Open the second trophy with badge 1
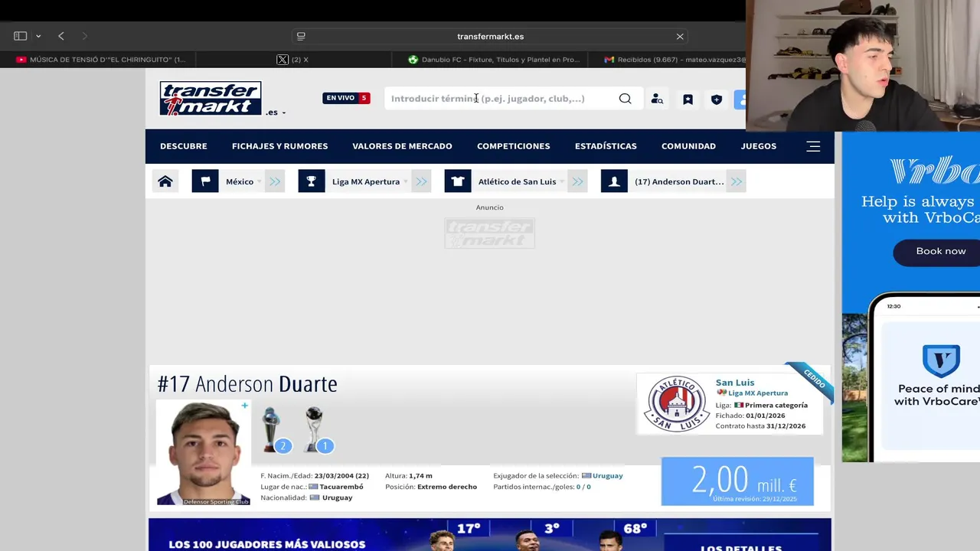The height and width of the screenshot is (551, 980). 315,429
